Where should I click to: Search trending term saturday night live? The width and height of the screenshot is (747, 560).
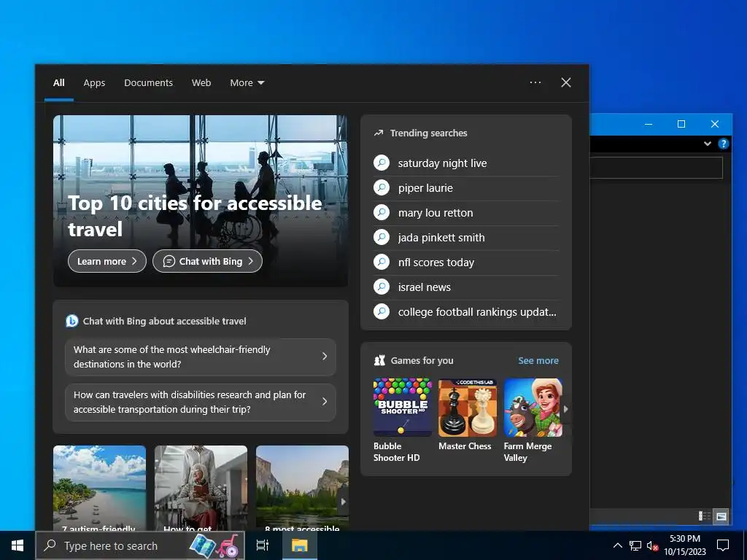click(443, 163)
